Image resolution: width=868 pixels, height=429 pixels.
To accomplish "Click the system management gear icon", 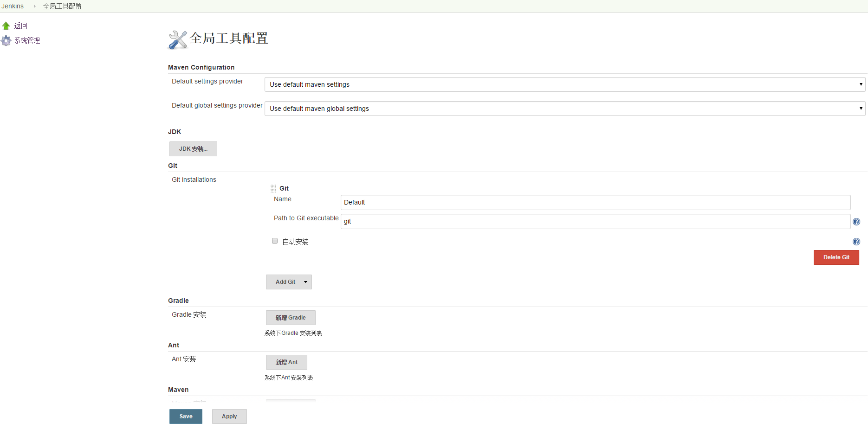I will [6, 41].
